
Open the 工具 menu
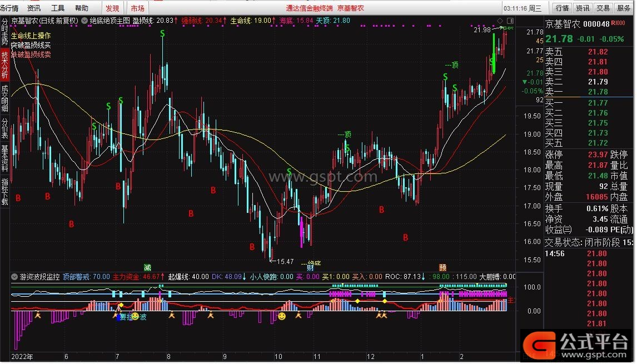[58, 8]
